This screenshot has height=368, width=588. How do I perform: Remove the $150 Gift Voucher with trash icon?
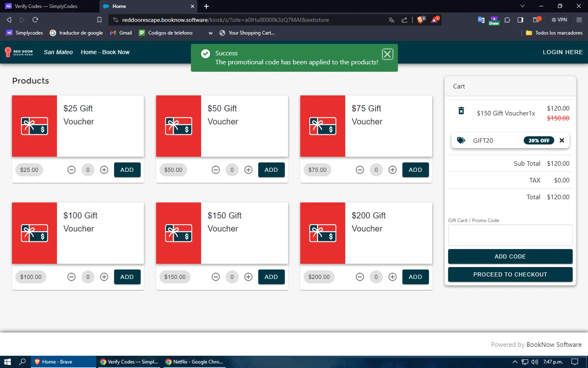click(461, 111)
